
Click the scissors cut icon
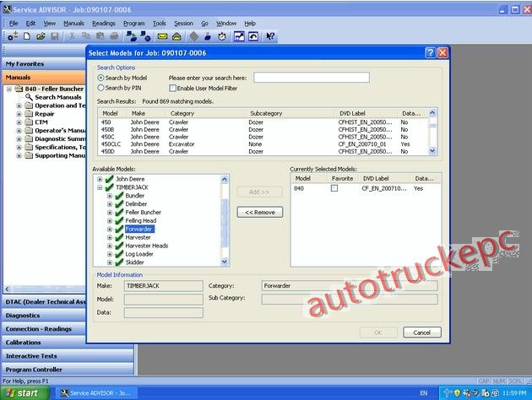coord(72,36)
